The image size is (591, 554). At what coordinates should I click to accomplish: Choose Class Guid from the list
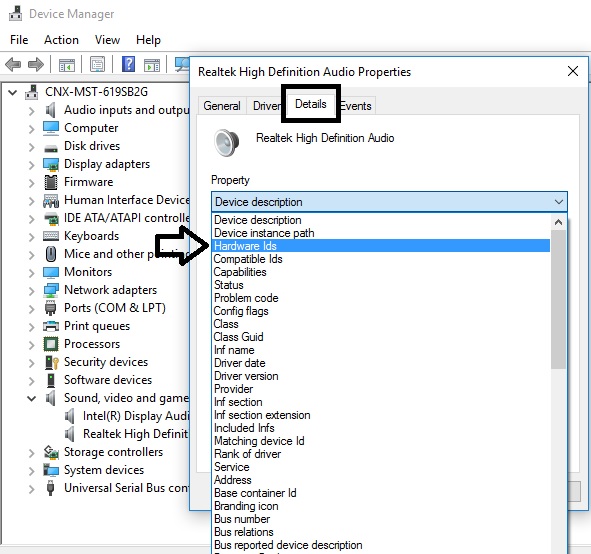381,337
